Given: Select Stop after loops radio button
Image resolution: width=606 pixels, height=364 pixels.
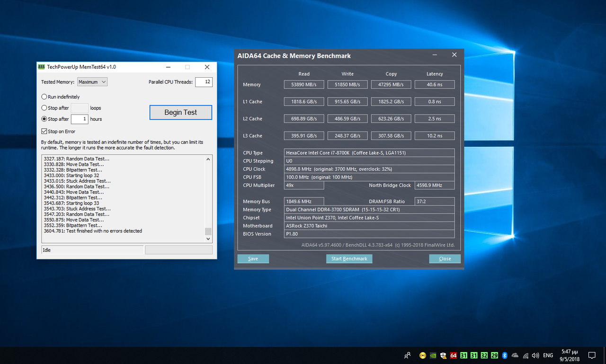Looking at the screenshot, I should tap(44, 108).
